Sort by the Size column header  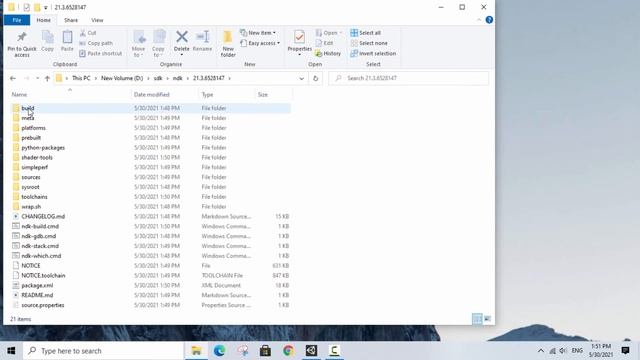263,94
